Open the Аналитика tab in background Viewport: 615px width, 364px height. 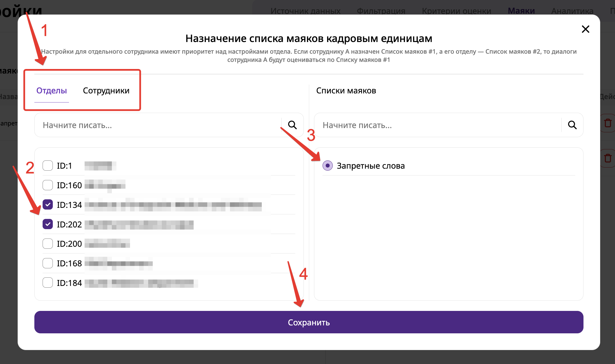tap(572, 11)
